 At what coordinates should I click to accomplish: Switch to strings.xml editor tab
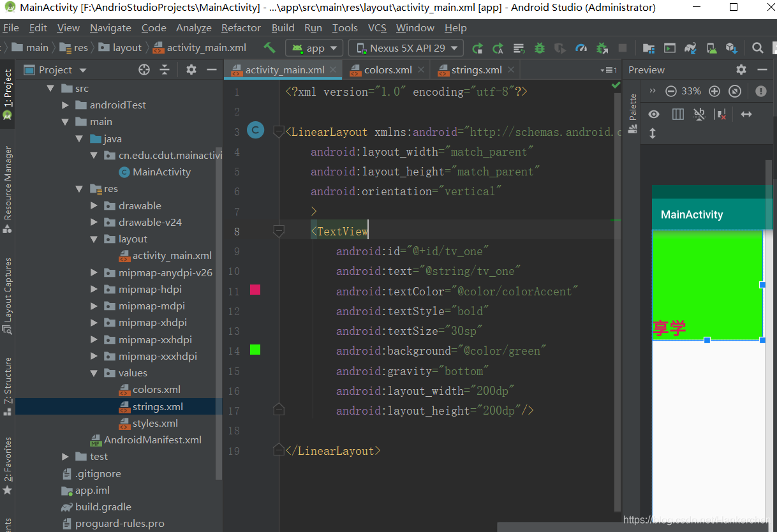476,70
